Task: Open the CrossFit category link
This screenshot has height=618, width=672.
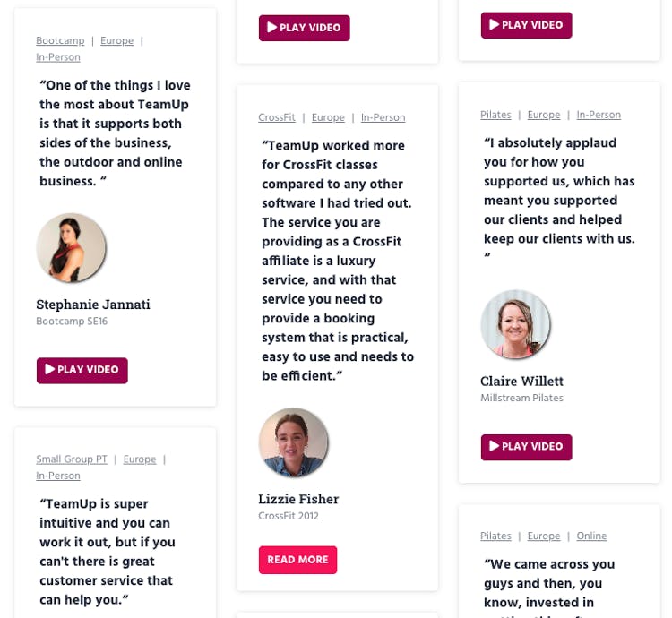Action: tap(277, 118)
